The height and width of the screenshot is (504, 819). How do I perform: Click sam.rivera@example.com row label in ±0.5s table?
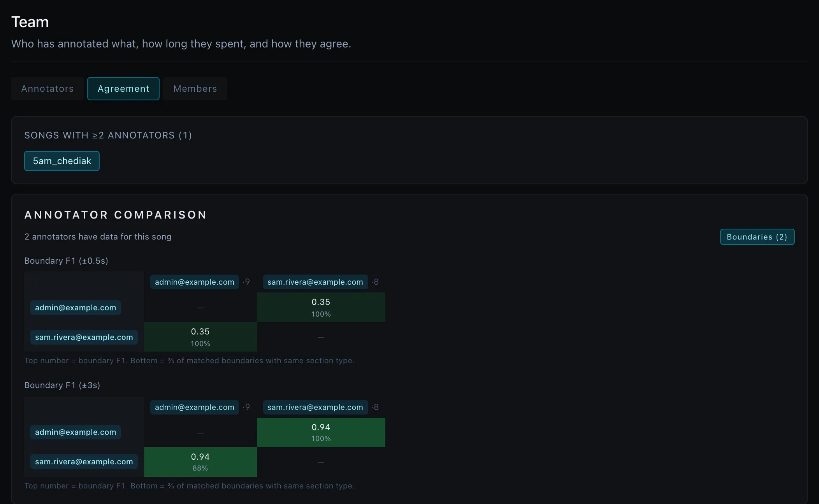[x=84, y=337]
